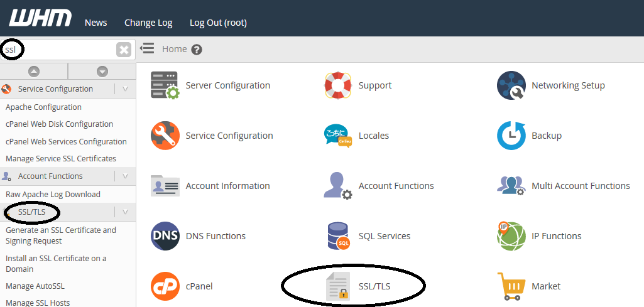
Task: Open the DNS Functions icon
Action: [x=165, y=236]
